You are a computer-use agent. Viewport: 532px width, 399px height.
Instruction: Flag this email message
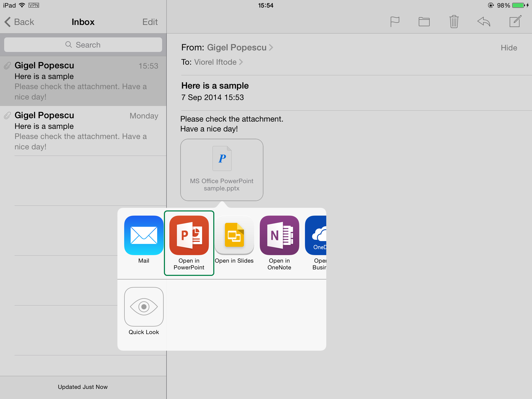click(x=395, y=22)
